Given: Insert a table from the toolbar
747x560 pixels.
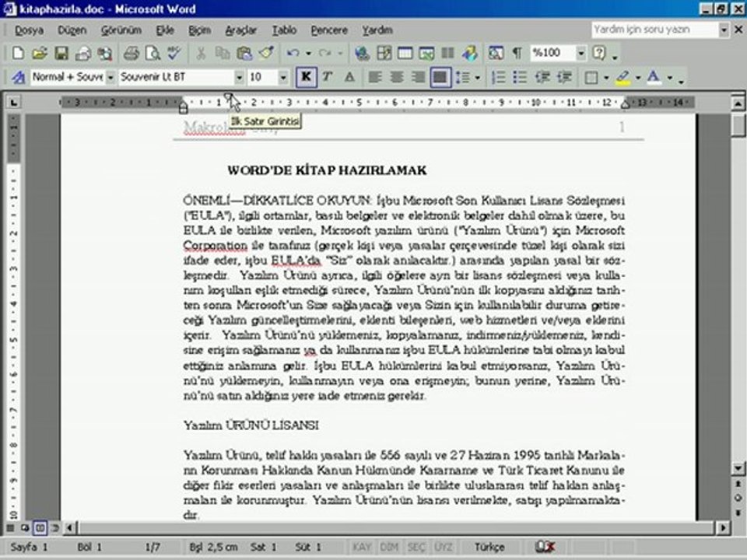Looking at the screenshot, I should [x=405, y=53].
